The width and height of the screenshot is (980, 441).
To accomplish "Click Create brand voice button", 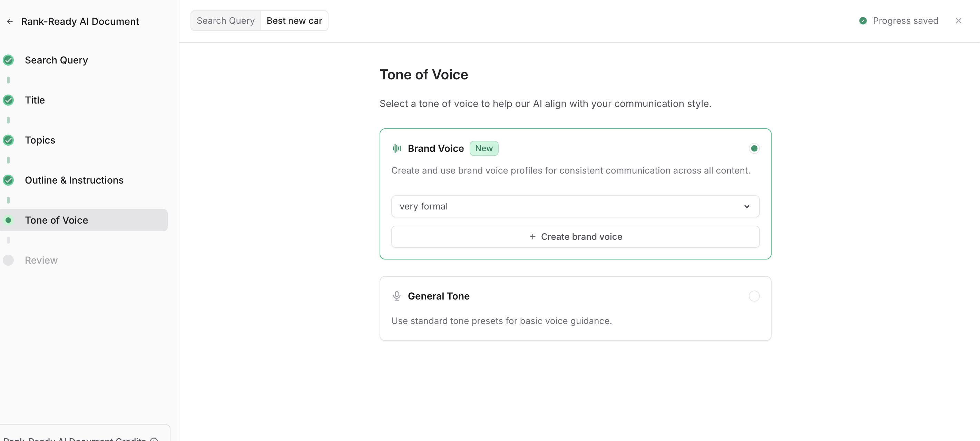I will pos(575,237).
